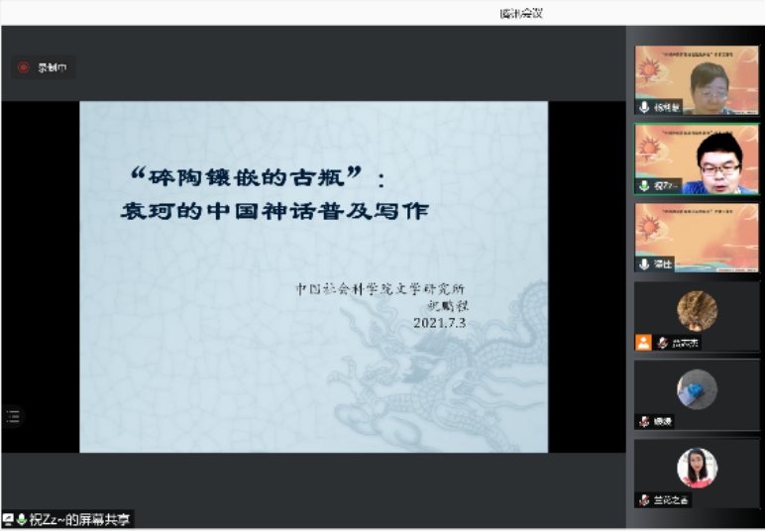Click the screen share monitor icon at bottom left

coord(8,519)
